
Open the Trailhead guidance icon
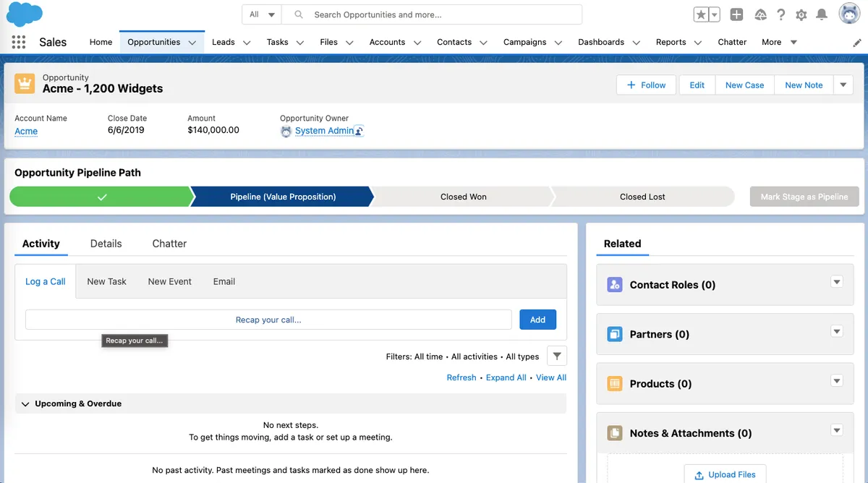(x=760, y=14)
